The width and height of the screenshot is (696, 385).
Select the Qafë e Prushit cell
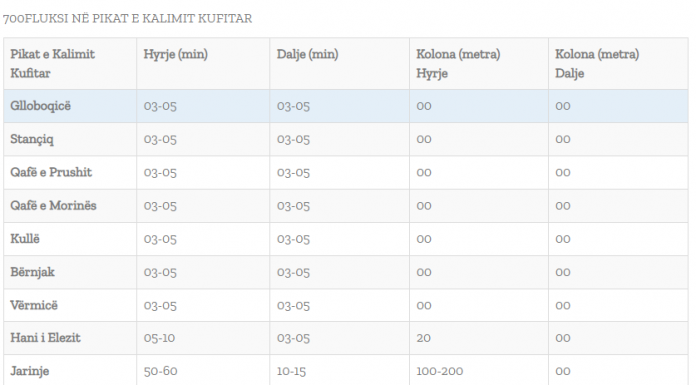point(70,173)
